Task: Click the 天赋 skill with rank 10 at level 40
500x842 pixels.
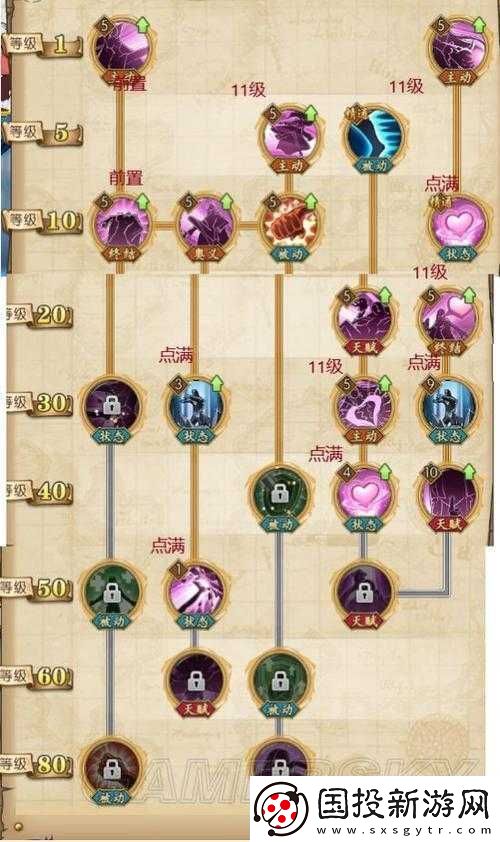Action: coord(447,498)
